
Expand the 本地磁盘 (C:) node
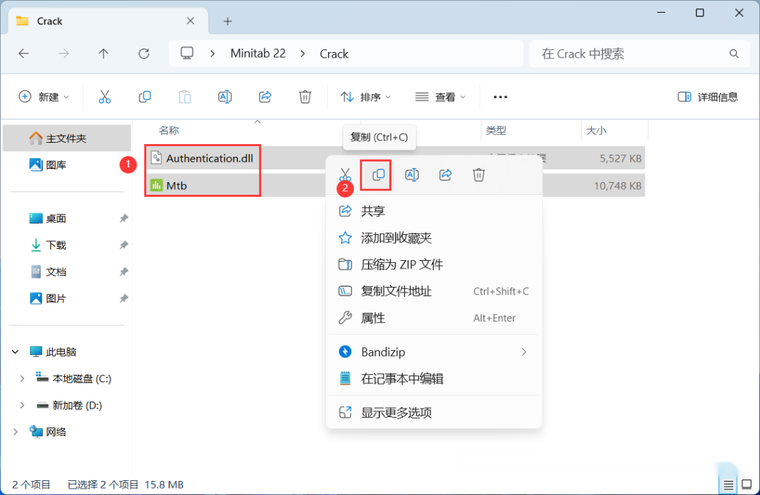22,378
